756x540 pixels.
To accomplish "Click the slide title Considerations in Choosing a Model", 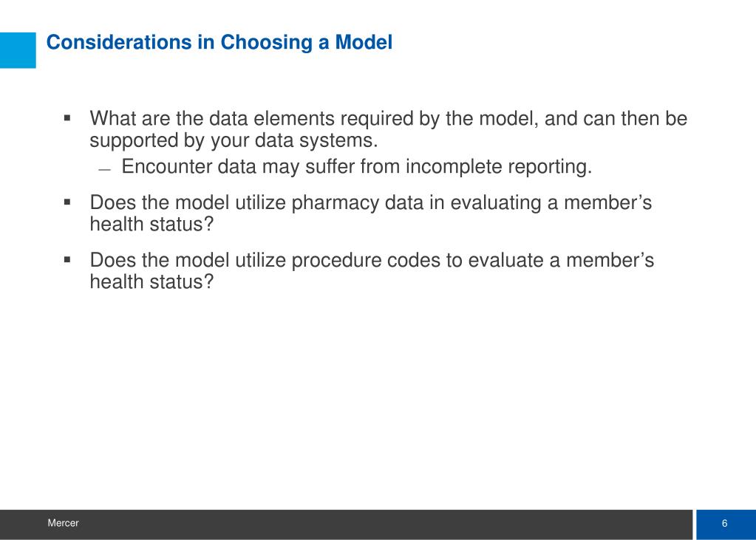I will click(x=219, y=42).
